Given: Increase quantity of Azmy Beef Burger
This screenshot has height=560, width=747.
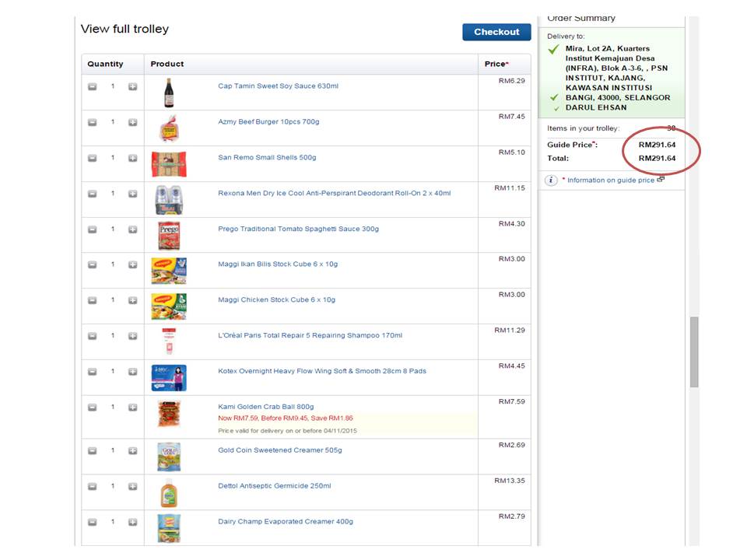Looking at the screenshot, I should [x=132, y=122].
